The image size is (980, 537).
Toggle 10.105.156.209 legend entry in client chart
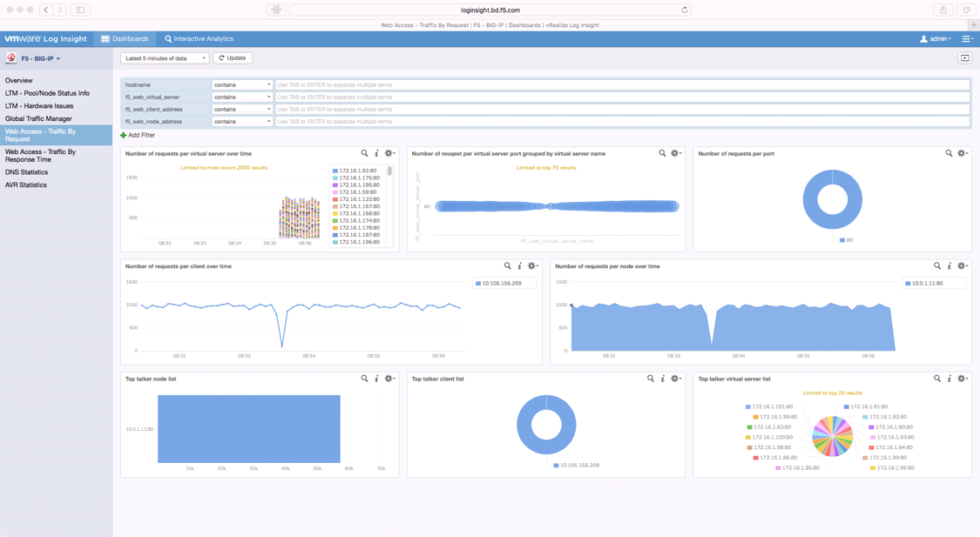498,284
